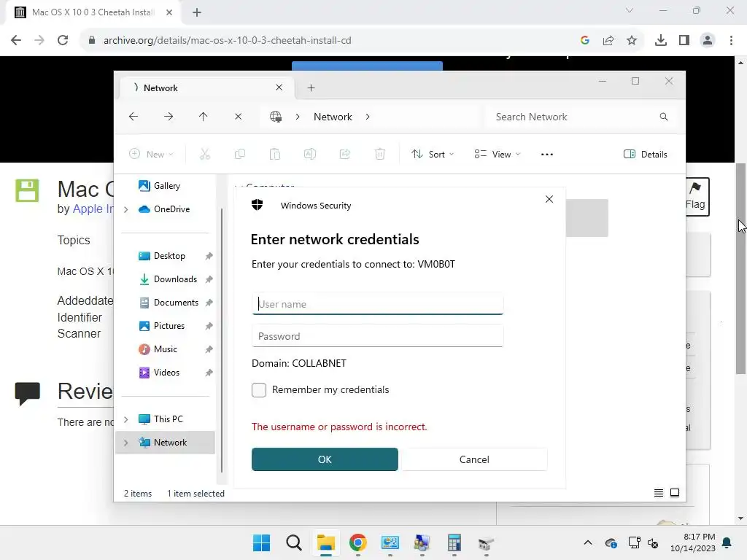Open Chrome tab search chevron
This screenshot has height=560, width=747.
click(630, 10)
